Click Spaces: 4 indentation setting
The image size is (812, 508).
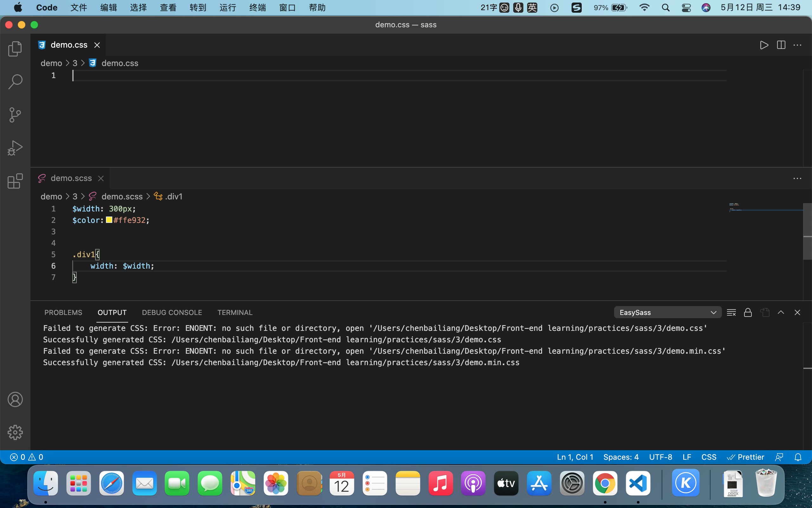tap(621, 457)
